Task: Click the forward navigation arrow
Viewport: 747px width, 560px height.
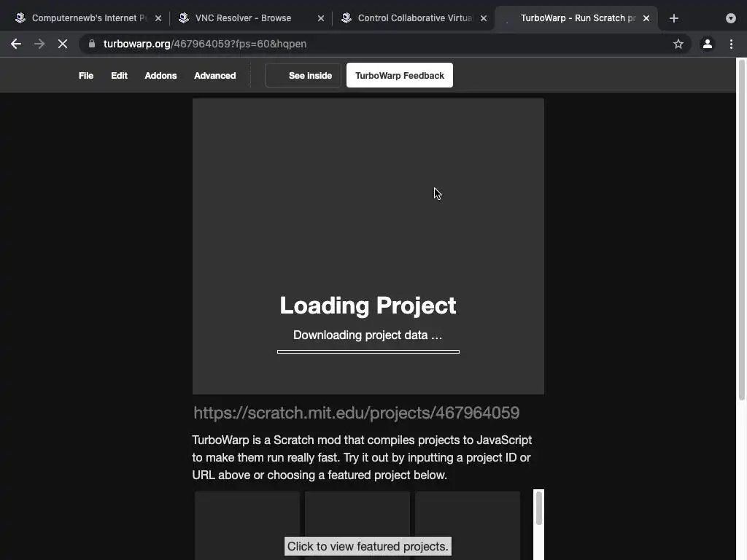Action: coord(39,44)
